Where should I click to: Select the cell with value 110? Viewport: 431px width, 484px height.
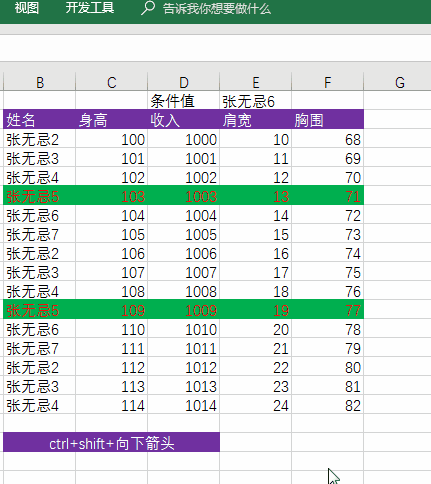(112, 329)
